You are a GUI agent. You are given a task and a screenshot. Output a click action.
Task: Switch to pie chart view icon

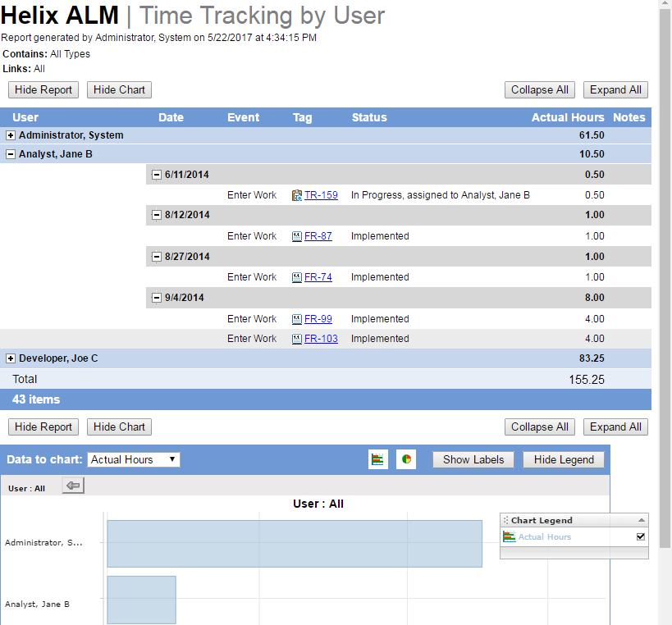pyautogui.click(x=406, y=459)
